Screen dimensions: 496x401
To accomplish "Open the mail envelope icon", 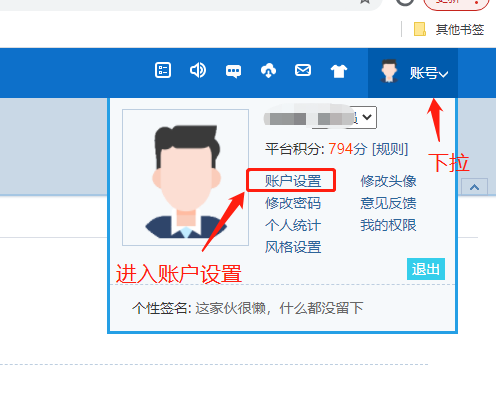I will [x=303, y=70].
